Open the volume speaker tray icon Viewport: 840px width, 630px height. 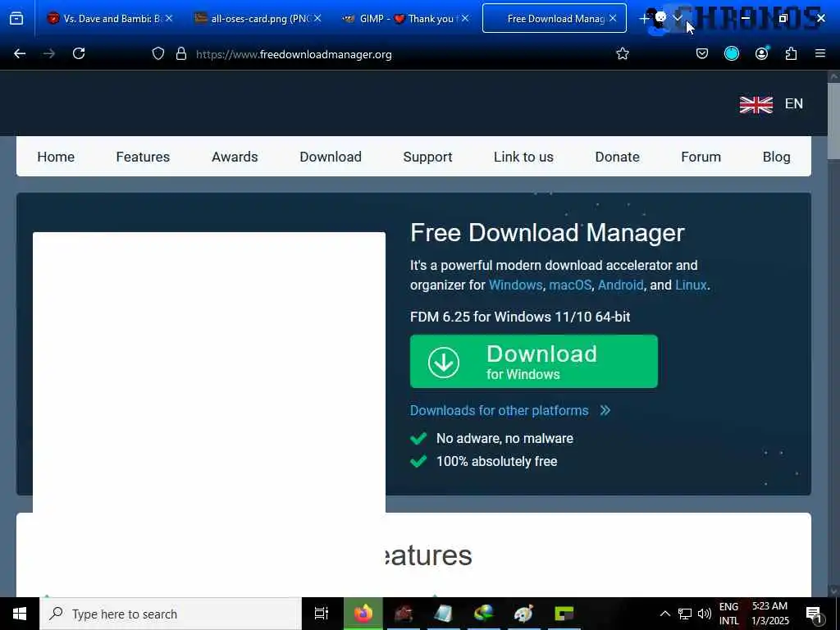[705, 614]
